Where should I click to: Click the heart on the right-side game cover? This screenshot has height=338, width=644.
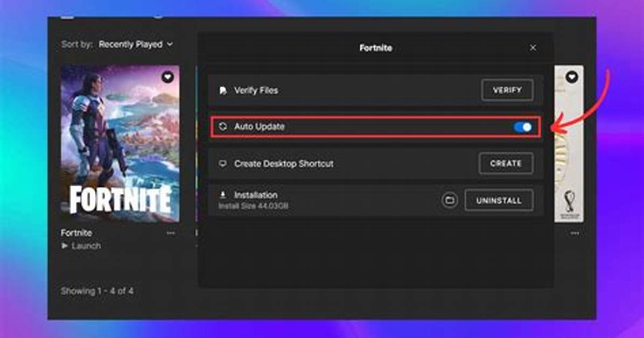pyautogui.click(x=572, y=77)
